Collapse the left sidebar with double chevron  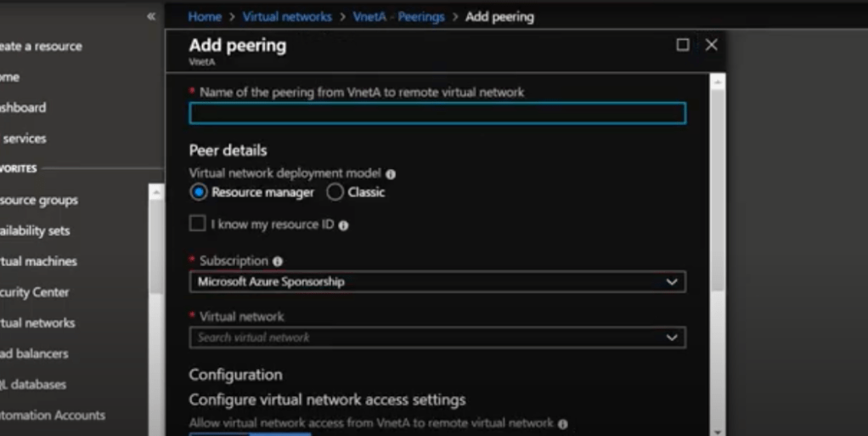pos(151,16)
